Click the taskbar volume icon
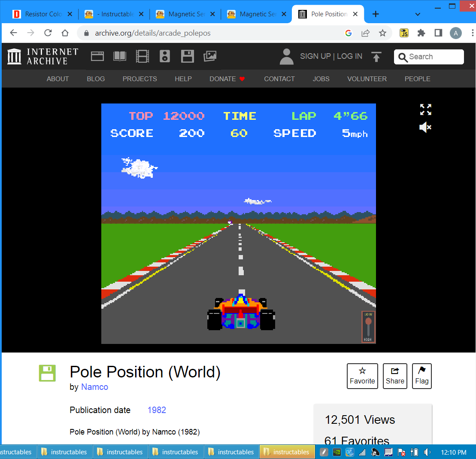Screen dimensions: 476x459 point(427,452)
